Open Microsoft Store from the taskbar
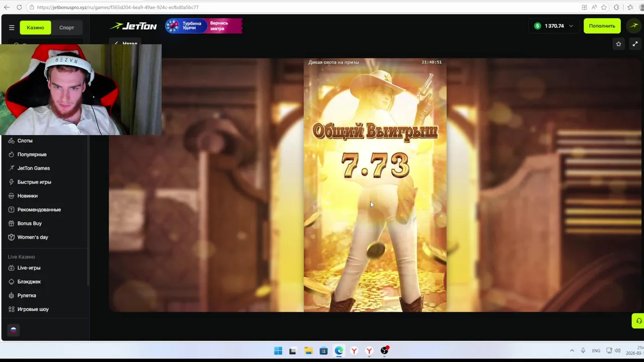This screenshot has width=644, height=362. click(x=324, y=351)
